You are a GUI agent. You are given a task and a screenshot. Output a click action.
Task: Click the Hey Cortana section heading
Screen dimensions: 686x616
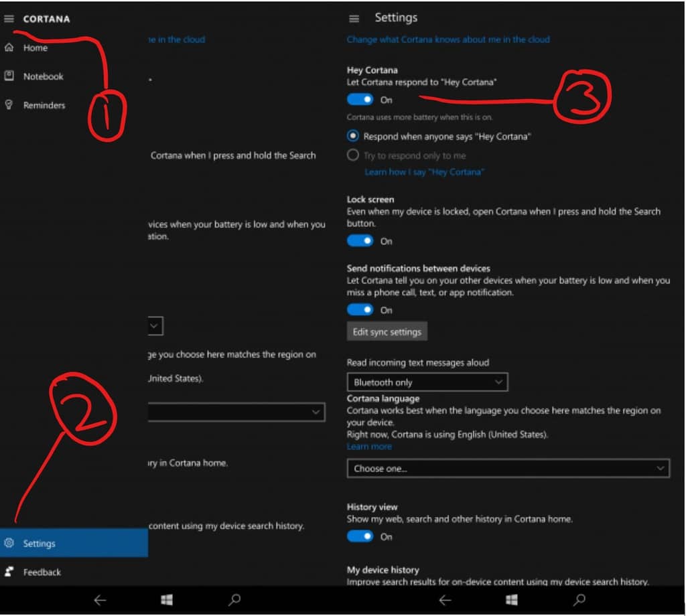coord(372,70)
